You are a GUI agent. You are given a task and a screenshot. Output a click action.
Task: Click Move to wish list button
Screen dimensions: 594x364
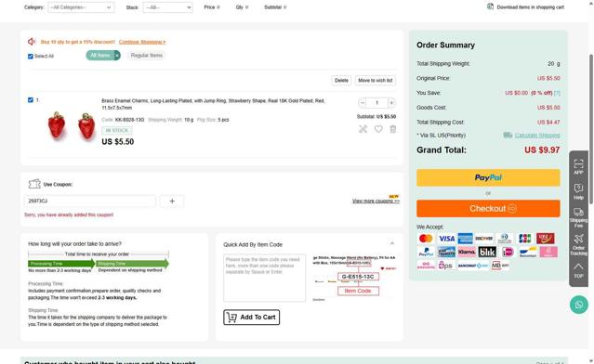click(x=375, y=80)
